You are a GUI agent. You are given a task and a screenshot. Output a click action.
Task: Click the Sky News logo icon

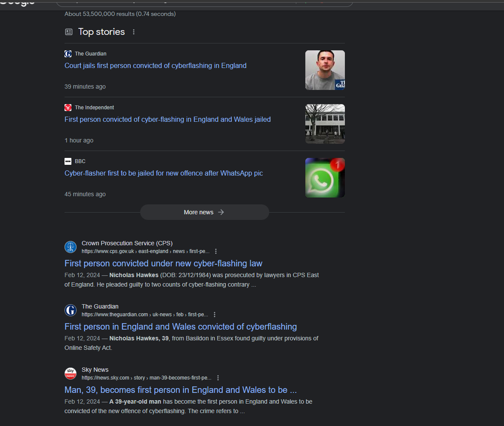[x=71, y=374]
